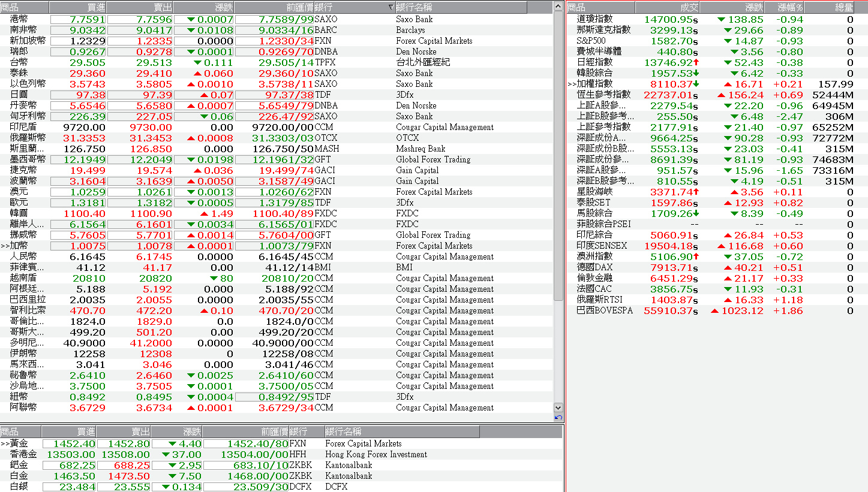868x492 pixels.
Task: Click bank name Barclays
Action: 410,30
